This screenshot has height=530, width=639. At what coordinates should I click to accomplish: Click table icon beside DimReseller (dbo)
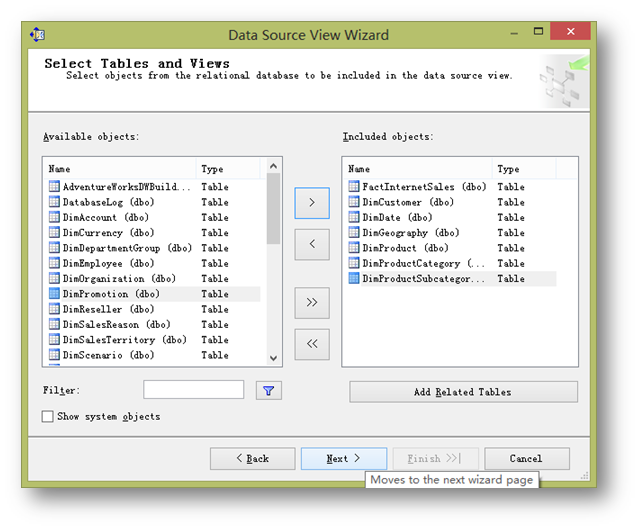(x=54, y=309)
